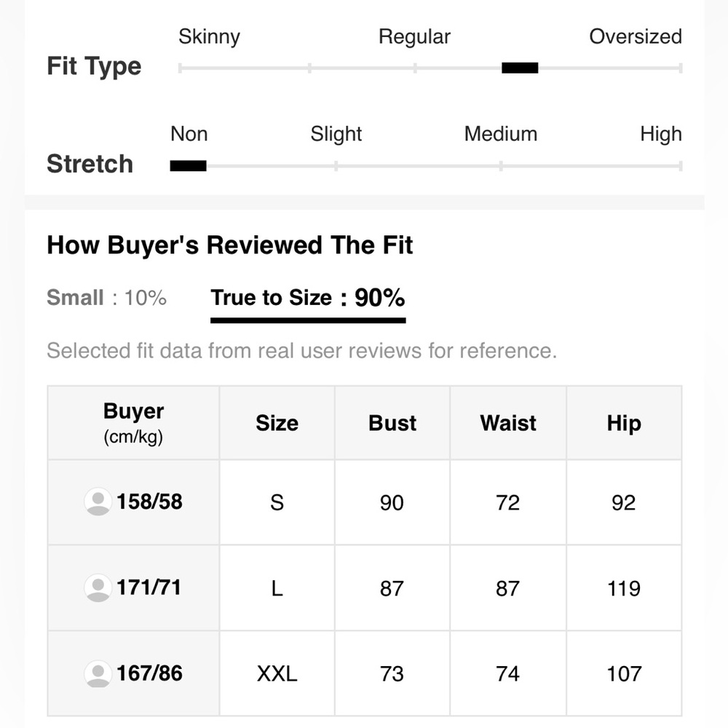Click the hip value 119 cell
728x728 pixels.
[624, 587]
